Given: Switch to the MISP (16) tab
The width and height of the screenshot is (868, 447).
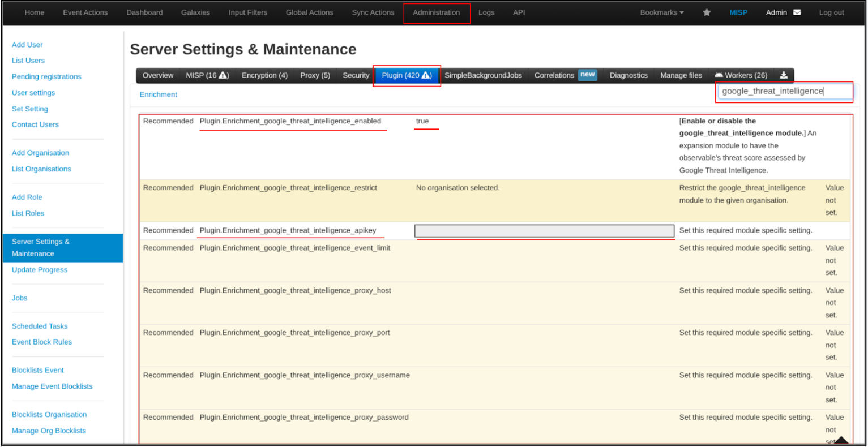Looking at the screenshot, I should [207, 75].
